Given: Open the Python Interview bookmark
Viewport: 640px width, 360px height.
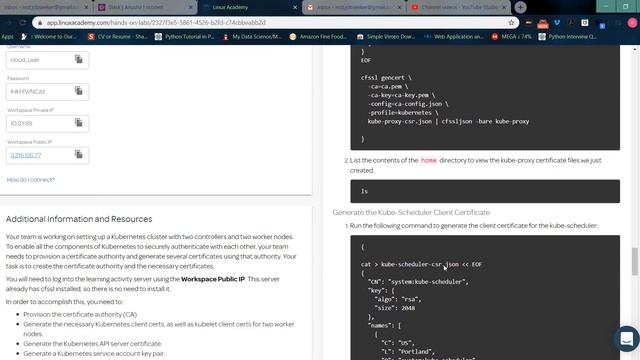Looking at the screenshot, I should 568,37.
